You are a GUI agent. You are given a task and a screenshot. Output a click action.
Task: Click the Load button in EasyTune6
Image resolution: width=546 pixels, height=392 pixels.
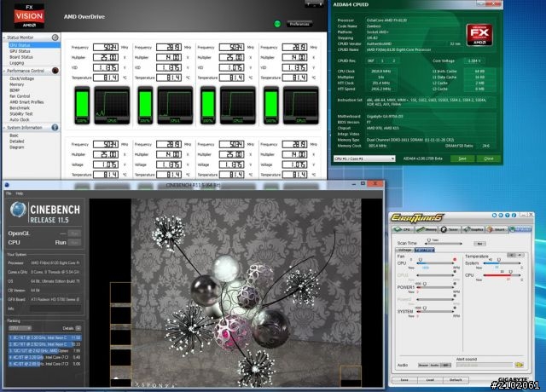click(x=430, y=380)
